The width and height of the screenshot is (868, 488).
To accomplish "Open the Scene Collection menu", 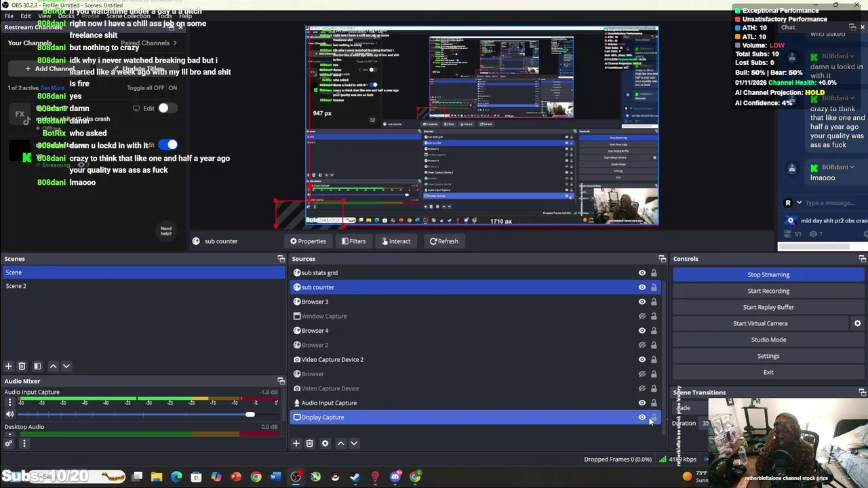I will 128,16.
